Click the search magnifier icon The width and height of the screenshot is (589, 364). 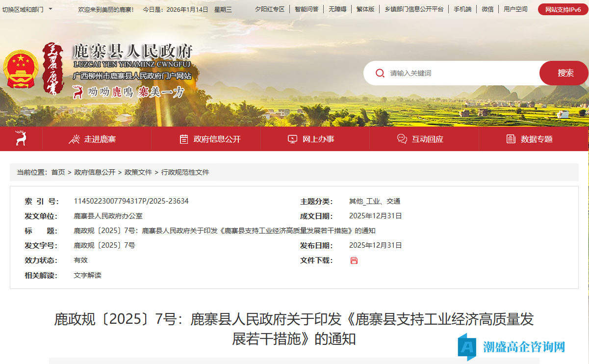point(380,73)
